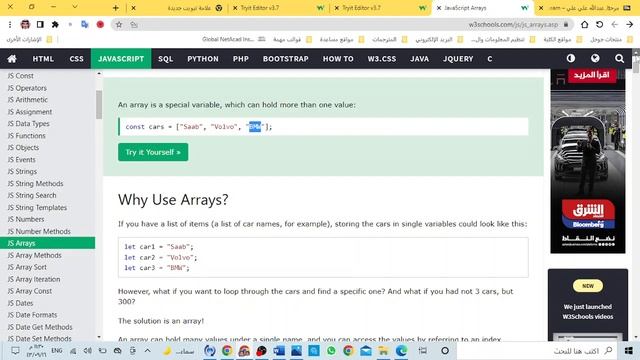The image size is (640, 360).
Task: Open JS String Methods in sidebar
Action: point(35,183)
